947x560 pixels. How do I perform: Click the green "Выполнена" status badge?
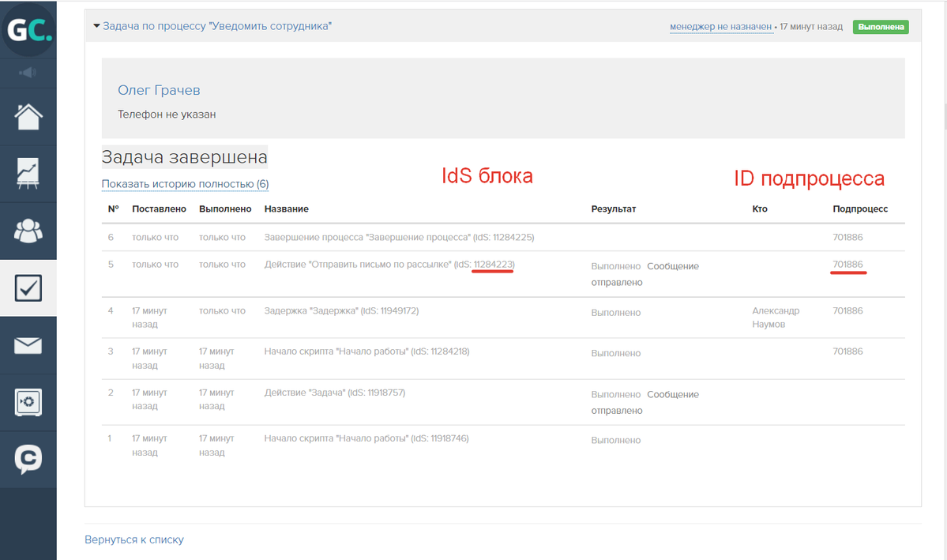pyautogui.click(x=881, y=27)
